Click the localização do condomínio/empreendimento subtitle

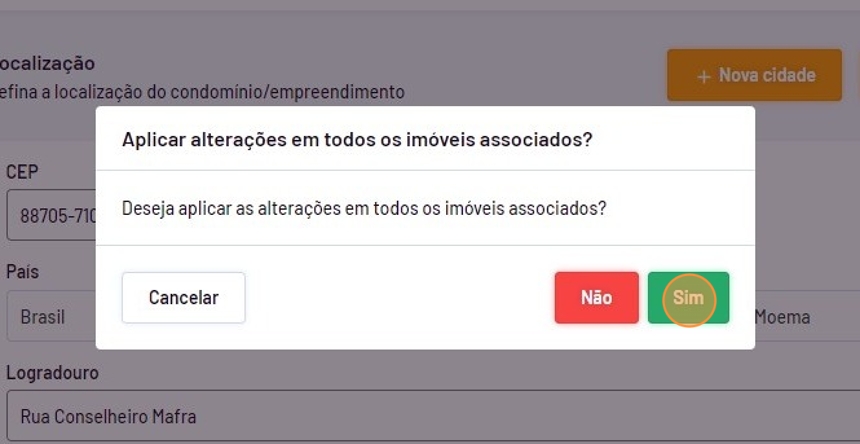[200, 92]
